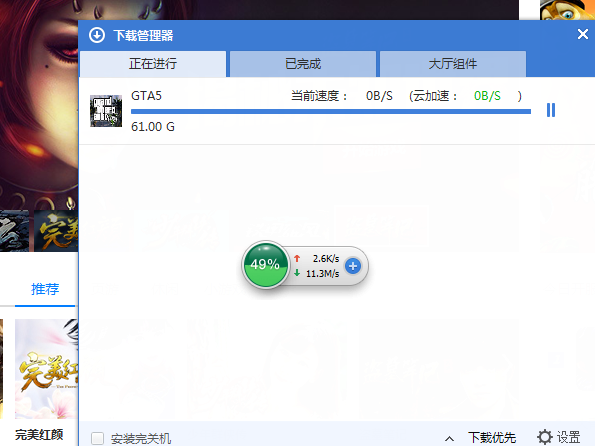The width and height of the screenshot is (595, 446).
Task: Click the 下载优先 label
Action: tap(492, 438)
